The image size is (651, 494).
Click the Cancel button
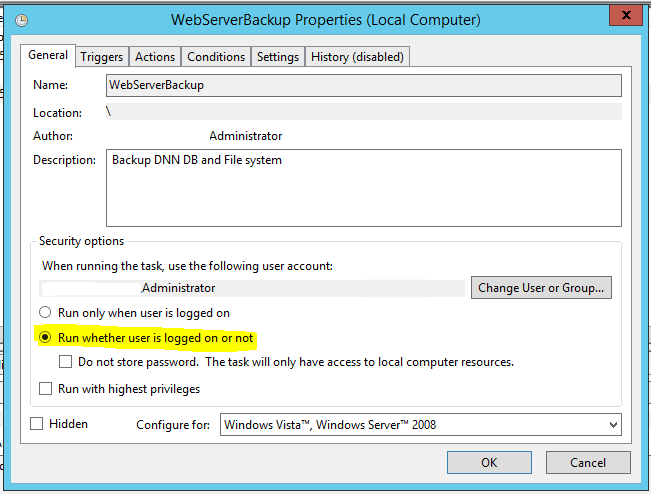pos(588,462)
